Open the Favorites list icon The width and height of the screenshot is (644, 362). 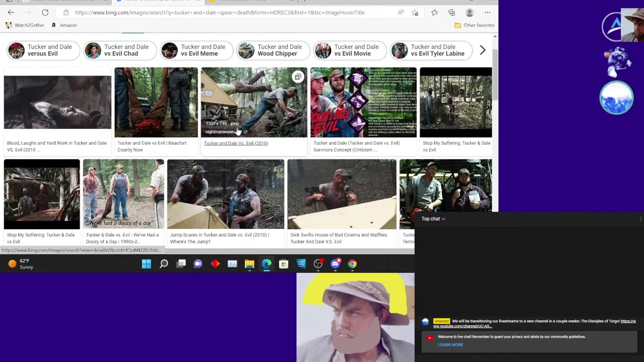pyautogui.click(x=435, y=13)
